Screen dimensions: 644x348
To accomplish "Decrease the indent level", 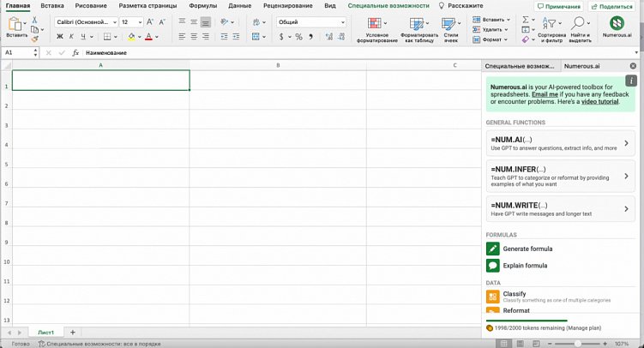I will pyautogui.click(x=225, y=37).
